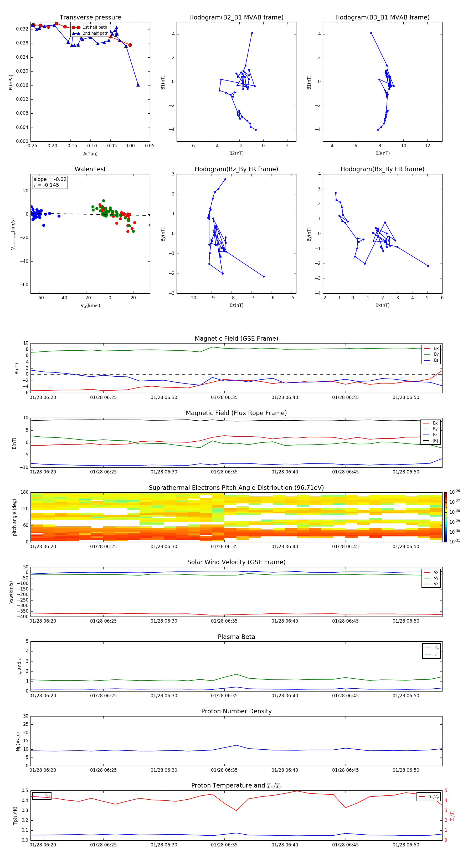Screen dimensions: 473x868
Task: Click the '10^-31' colorbar tick label
Action: tap(455, 542)
